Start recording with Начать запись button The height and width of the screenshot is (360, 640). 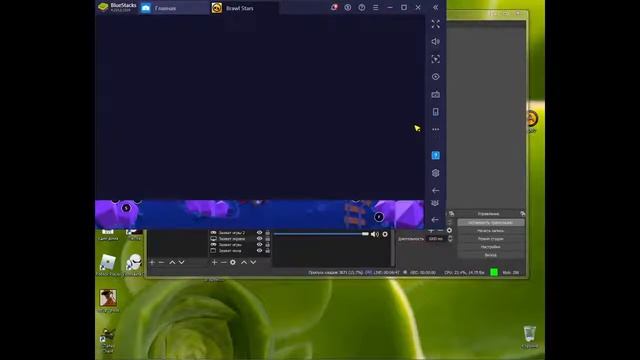pyautogui.click(x=491, y=231)
